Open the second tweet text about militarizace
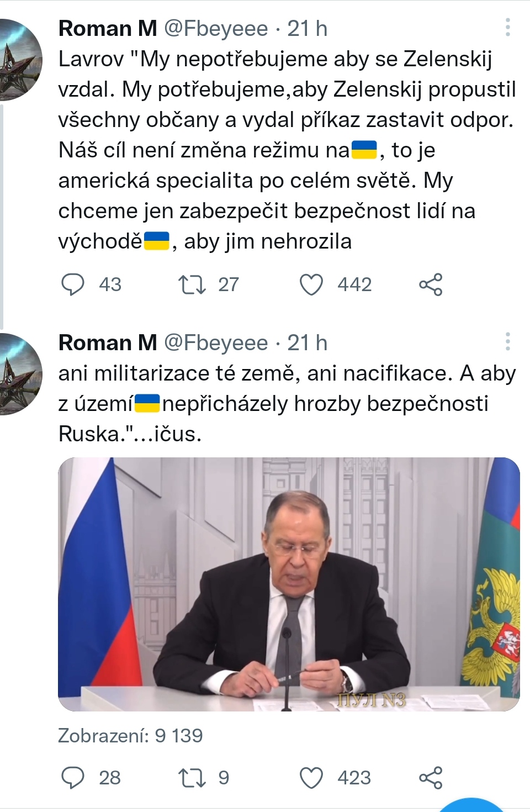530x812 pixels. [x=287, y=404]
